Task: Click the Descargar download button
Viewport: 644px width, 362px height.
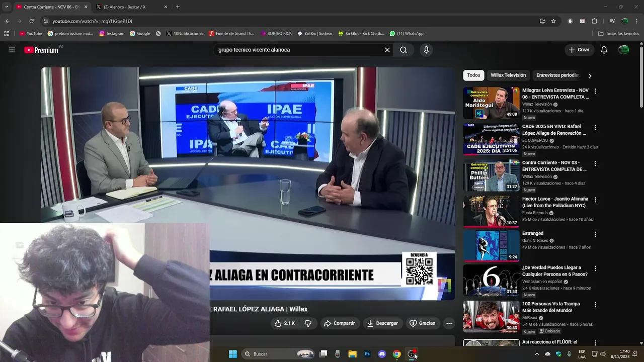Action: click(x=382, y=323)
